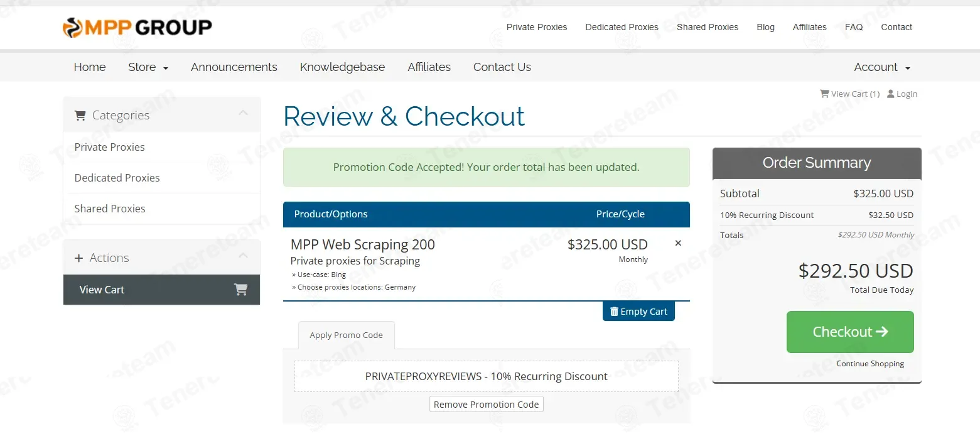This screenshot has width=980, height=436.
Task: Open Knowledgebase in the navigation bar
Action: click(x=342, y=67)
